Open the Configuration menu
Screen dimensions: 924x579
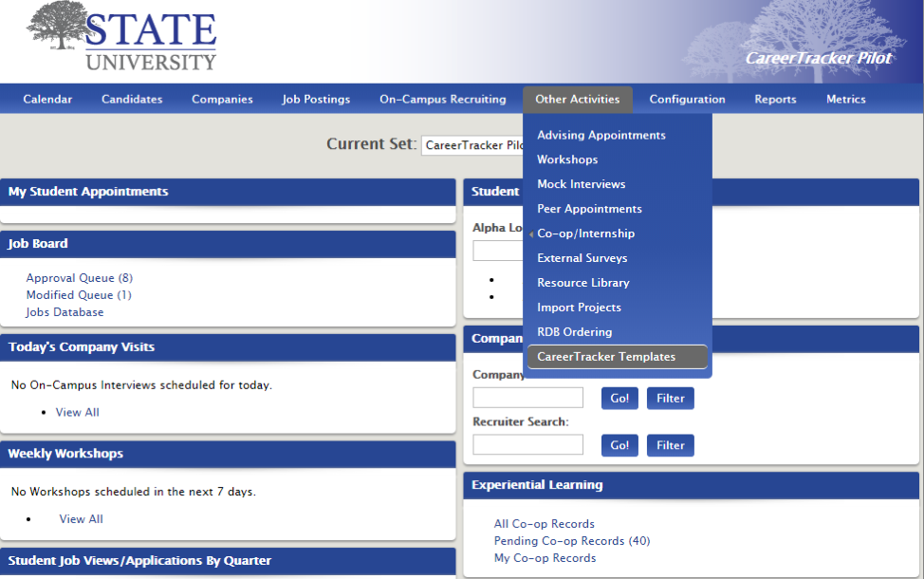pos(687,99)
